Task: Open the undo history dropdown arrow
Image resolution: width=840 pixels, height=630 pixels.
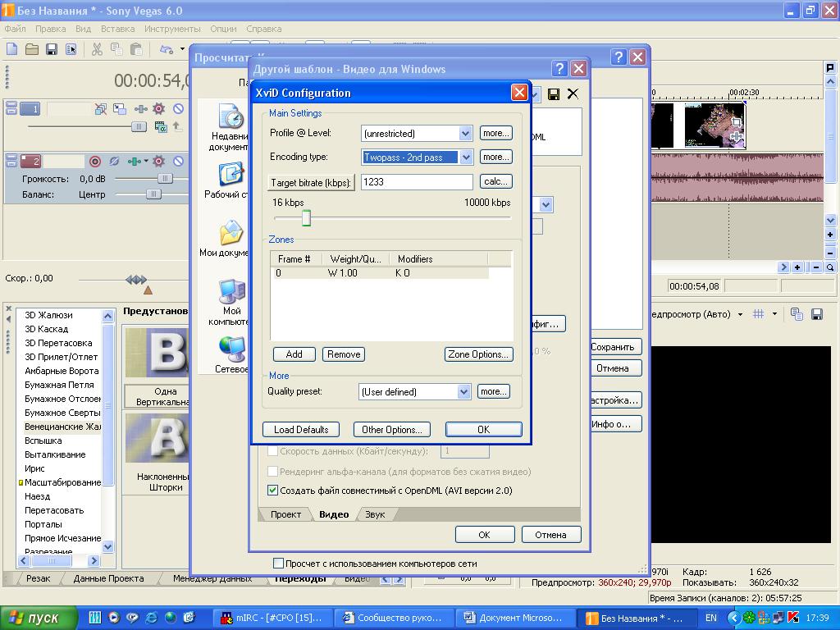Action: click(182, 49)
